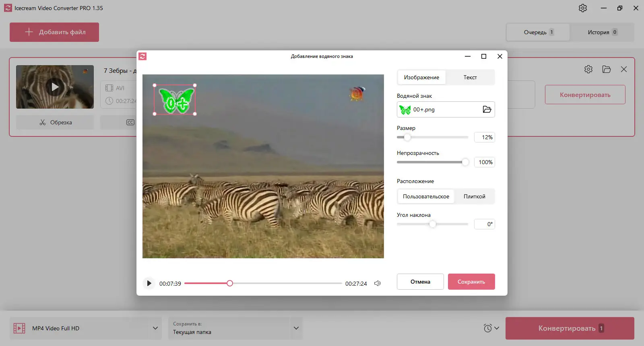
Task: Remove the zebra file from queue
Action: point(624,69)
